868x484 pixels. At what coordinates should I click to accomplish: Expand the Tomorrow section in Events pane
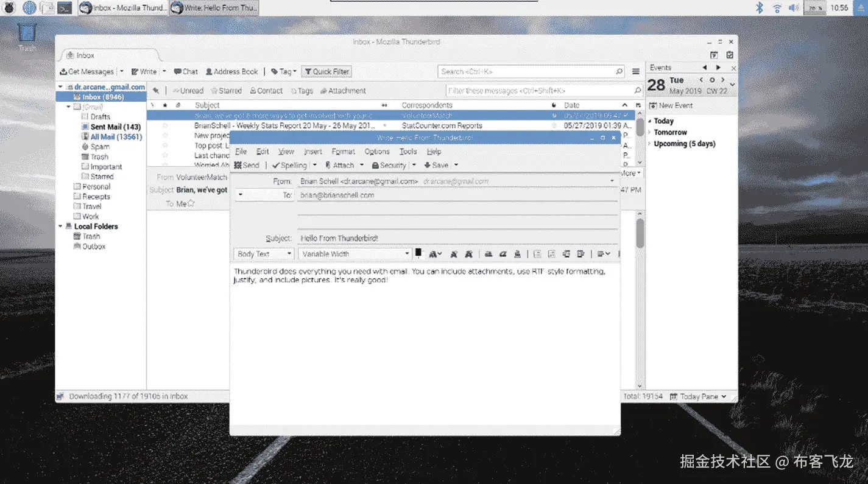[x=649, y=132]
